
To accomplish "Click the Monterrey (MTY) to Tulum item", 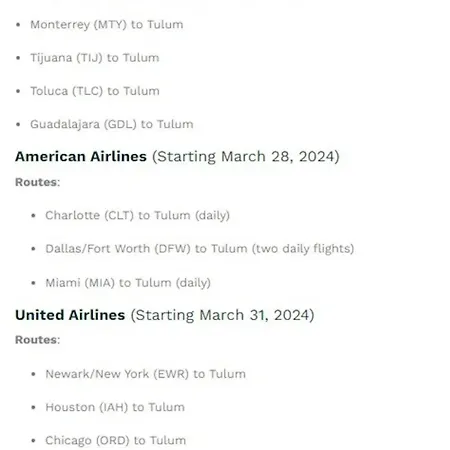I will pos(107,25).
